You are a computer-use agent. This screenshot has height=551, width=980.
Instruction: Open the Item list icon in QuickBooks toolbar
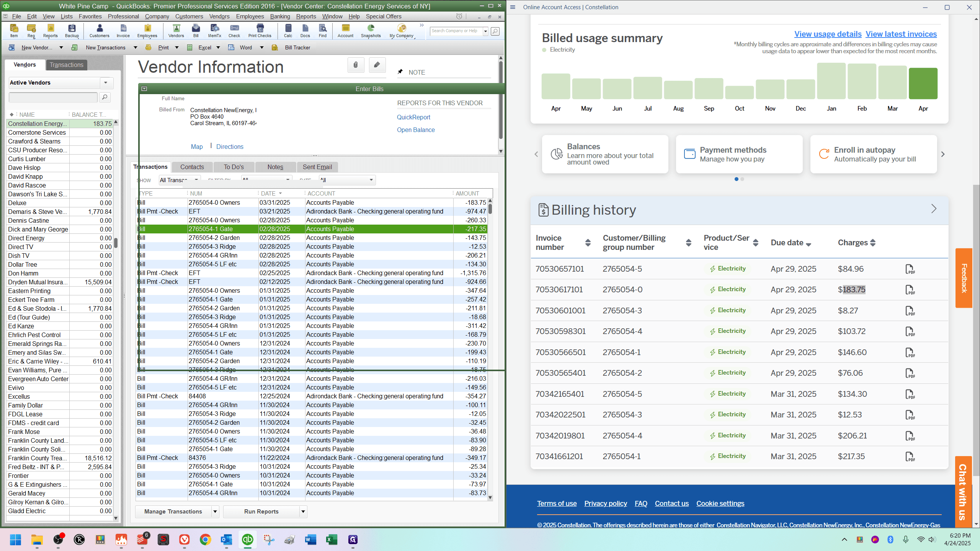coord(14,31)
